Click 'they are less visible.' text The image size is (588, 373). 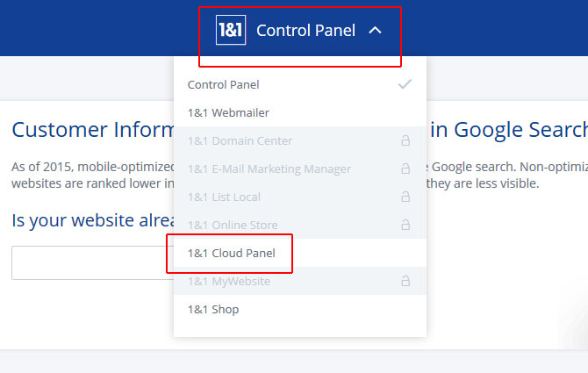coord(483,183)
